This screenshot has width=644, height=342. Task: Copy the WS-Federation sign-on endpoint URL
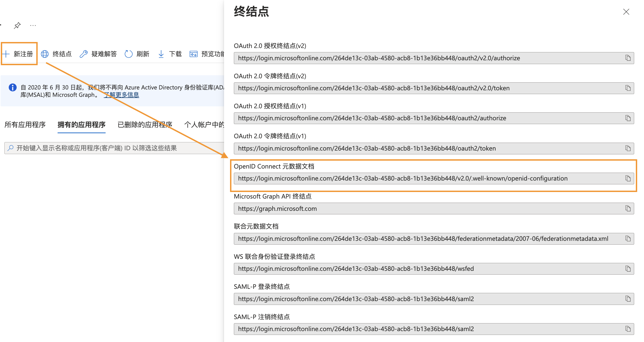(x=628, y=269)
